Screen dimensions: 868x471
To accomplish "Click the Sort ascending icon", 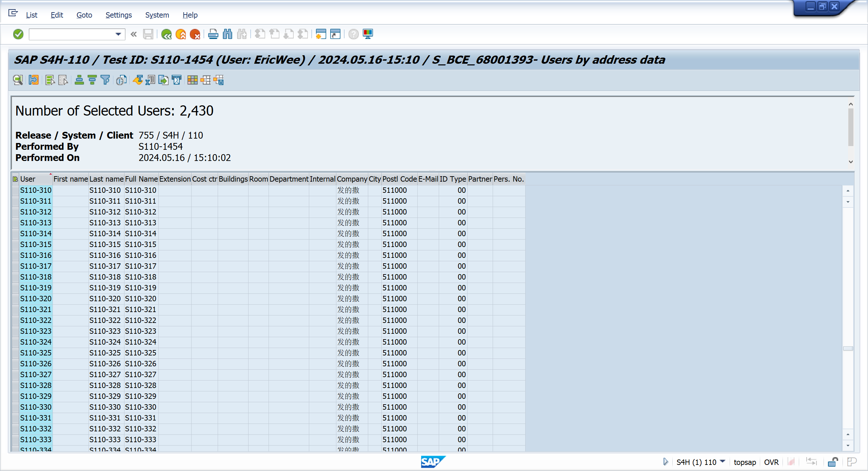I will 79,80.
